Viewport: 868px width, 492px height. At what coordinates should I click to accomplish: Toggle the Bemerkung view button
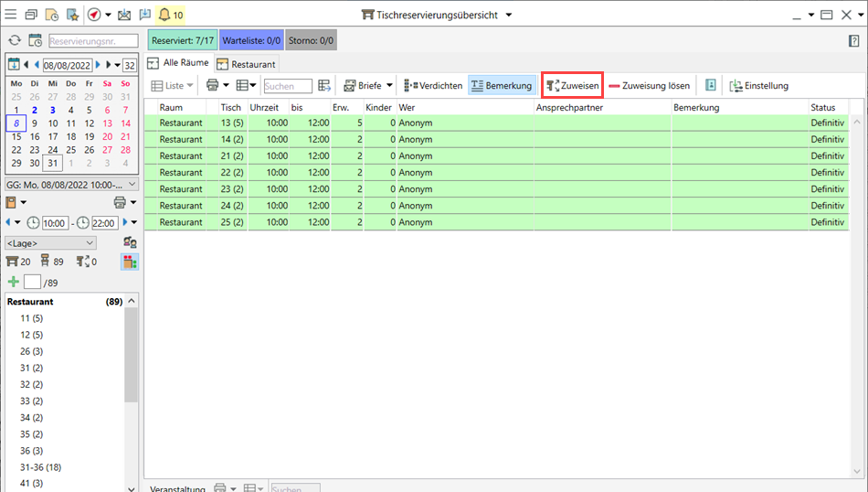coord(502,86)
